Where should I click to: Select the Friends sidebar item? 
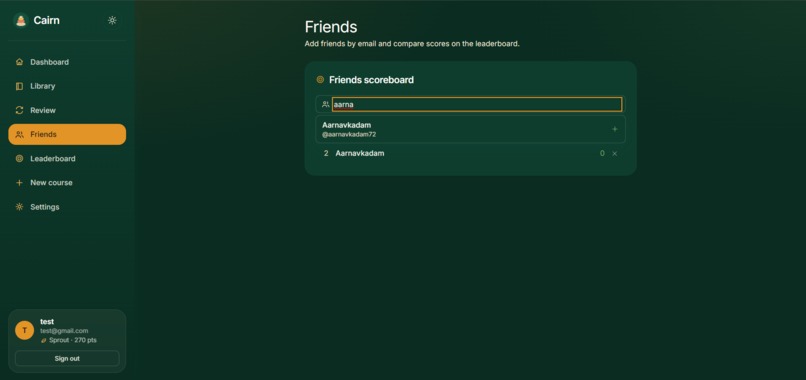[67, 134]
